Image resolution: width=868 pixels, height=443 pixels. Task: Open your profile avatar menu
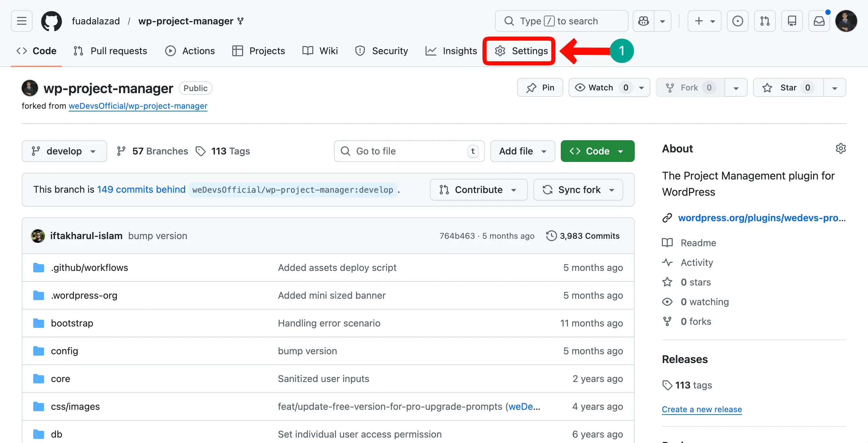[x=847, y=21]
